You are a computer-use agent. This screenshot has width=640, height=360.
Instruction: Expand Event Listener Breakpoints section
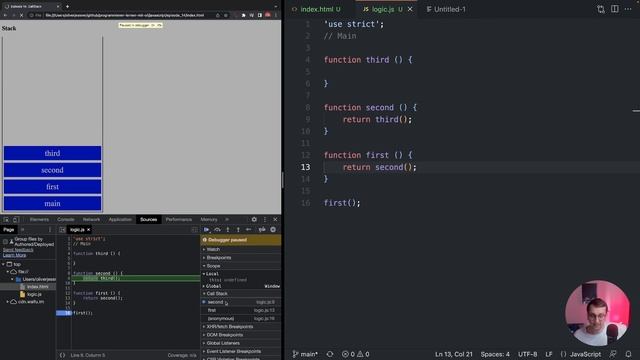240,351
